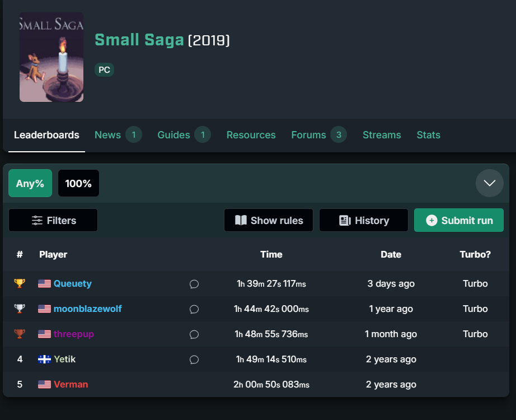Click the '3 days ago' date cell

[391, 283]
